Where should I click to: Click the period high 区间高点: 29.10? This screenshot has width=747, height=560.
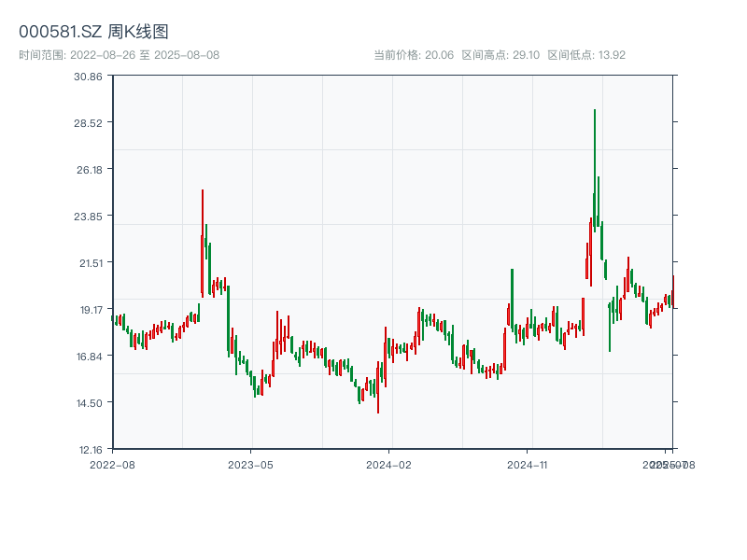(x=500, y=55)
